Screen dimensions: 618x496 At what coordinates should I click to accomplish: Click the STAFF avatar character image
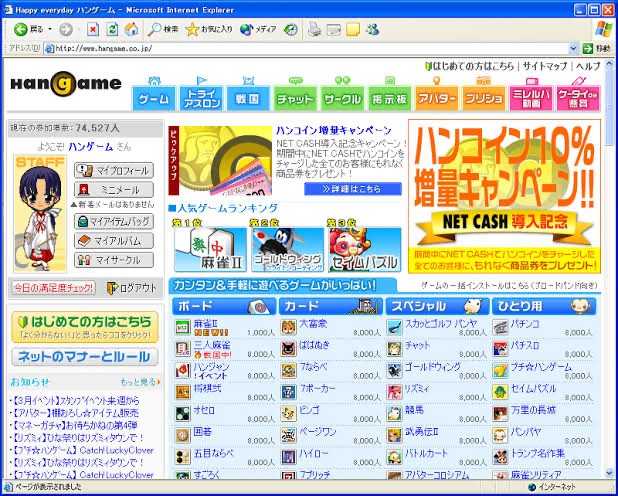40,214
